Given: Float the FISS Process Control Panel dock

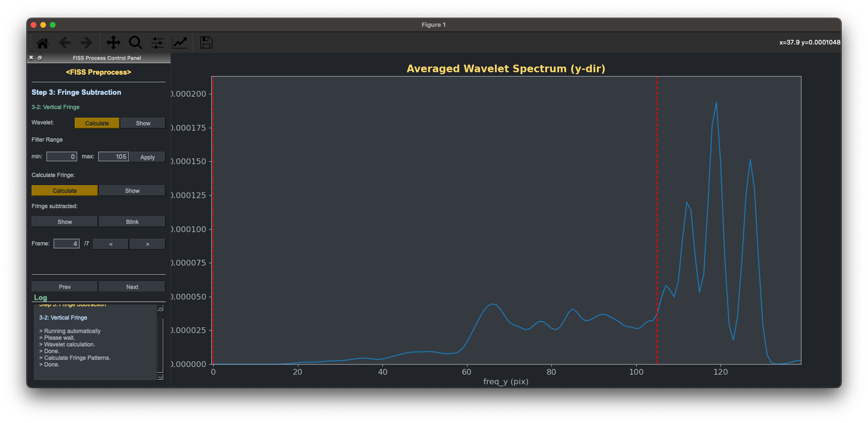Looking at the screenshot, I should [40, 57].
